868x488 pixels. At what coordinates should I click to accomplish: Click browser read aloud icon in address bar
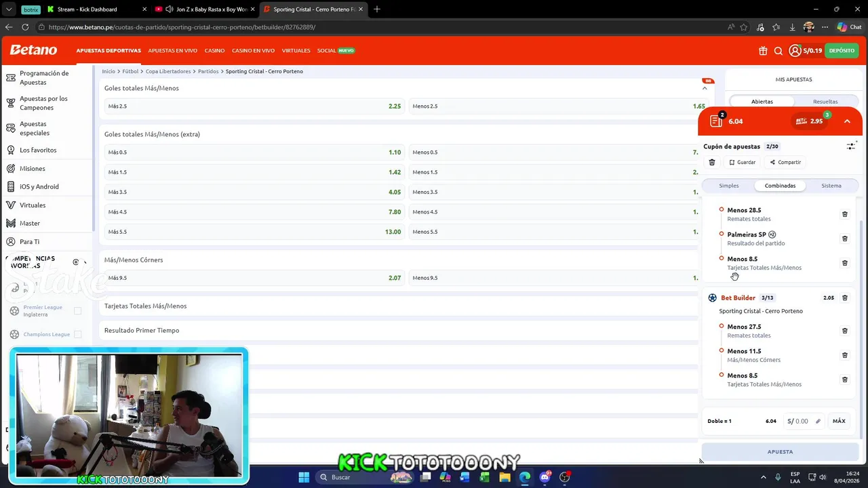tap(731, 27)
